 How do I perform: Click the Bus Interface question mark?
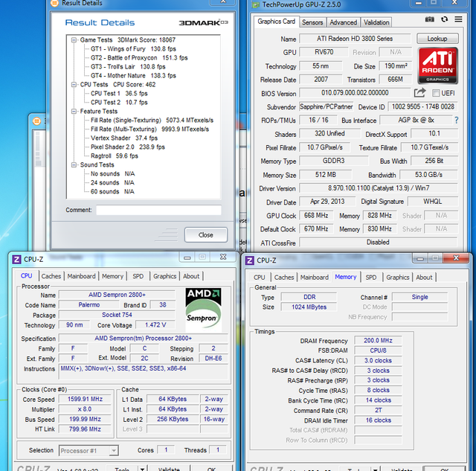point(456,121)
